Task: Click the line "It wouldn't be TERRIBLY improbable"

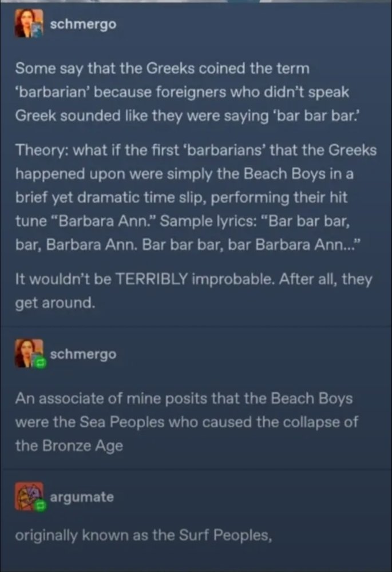Action: point(193,280)
